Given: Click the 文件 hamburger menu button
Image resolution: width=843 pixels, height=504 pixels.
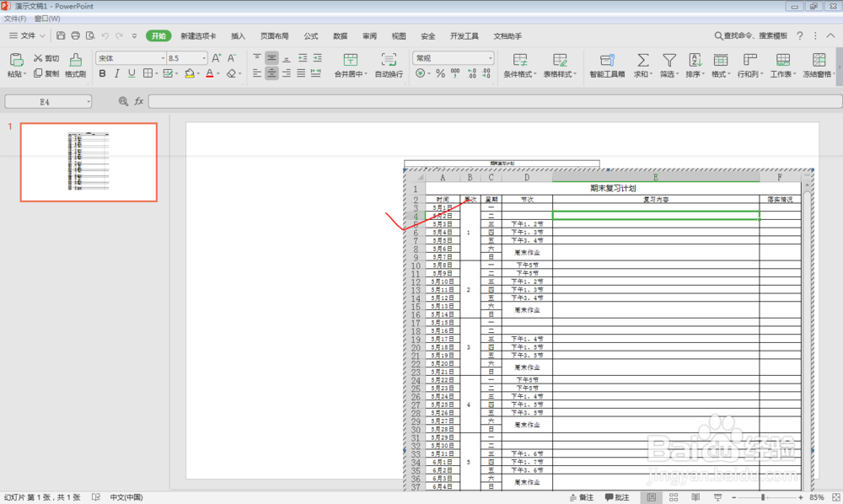Looking at the screenshot, I should tap(27, 36).
